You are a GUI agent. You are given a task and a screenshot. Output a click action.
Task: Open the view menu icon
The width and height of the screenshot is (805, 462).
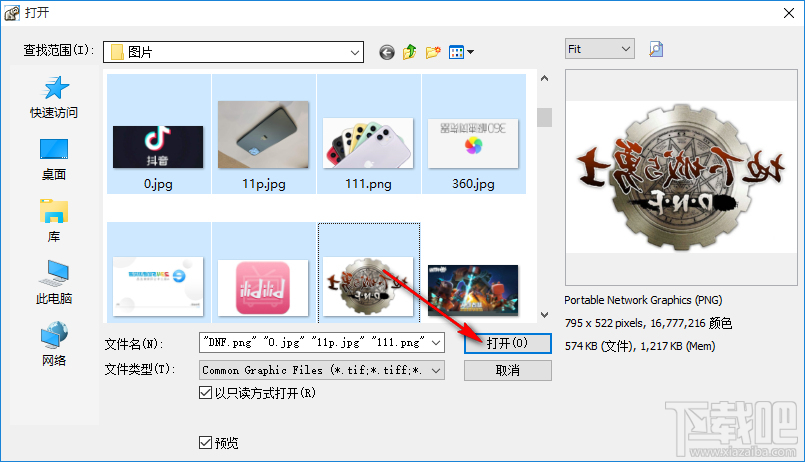[x=461, y=52]
